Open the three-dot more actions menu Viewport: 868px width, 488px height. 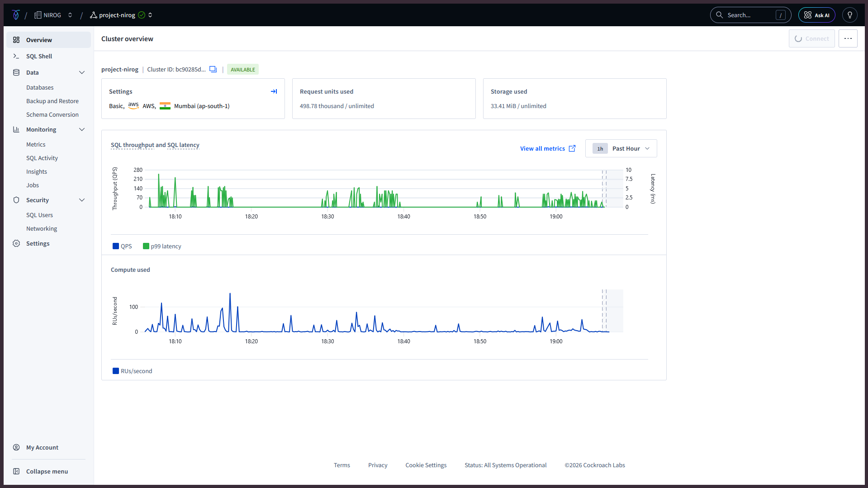pos(848,38)
